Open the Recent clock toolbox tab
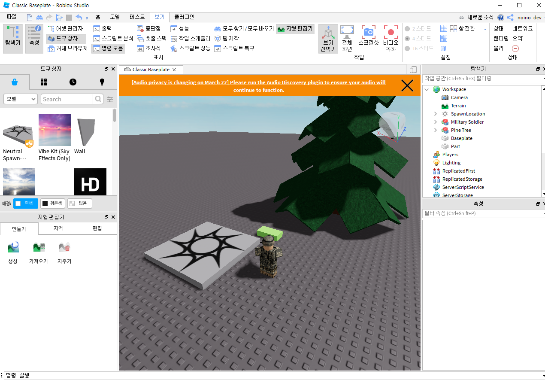 pyautogui.click(x=73, y=82)
